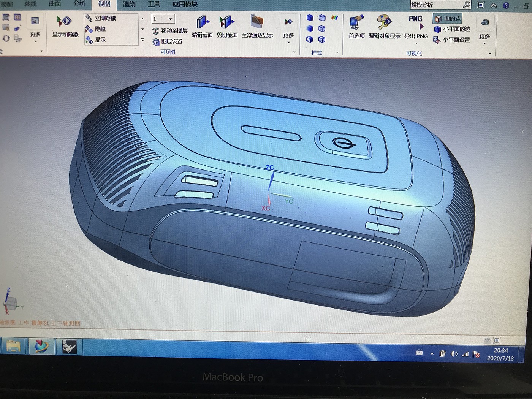Open the Help question mark icon
Viewport: 532px width, 399px height.
point(506,5)
